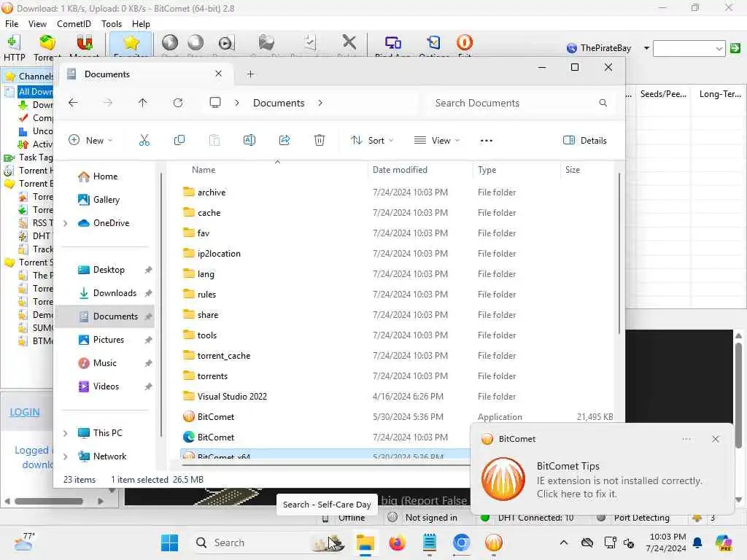Image resolution: width=747 pixels, height=560 pixels.
Task: Click the Delete trash icon in File Explorer
Action: [x=320, y=140]
